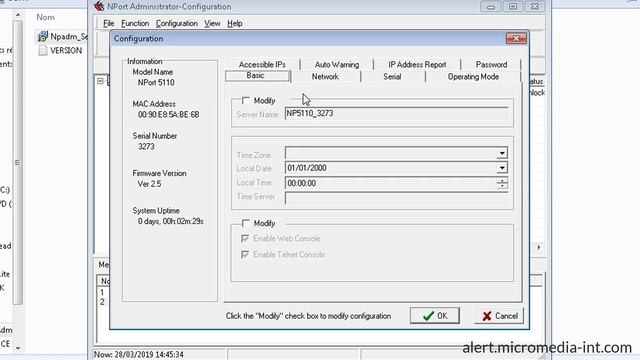
Task: Click the green checkmark OK button
Action: 435,316
